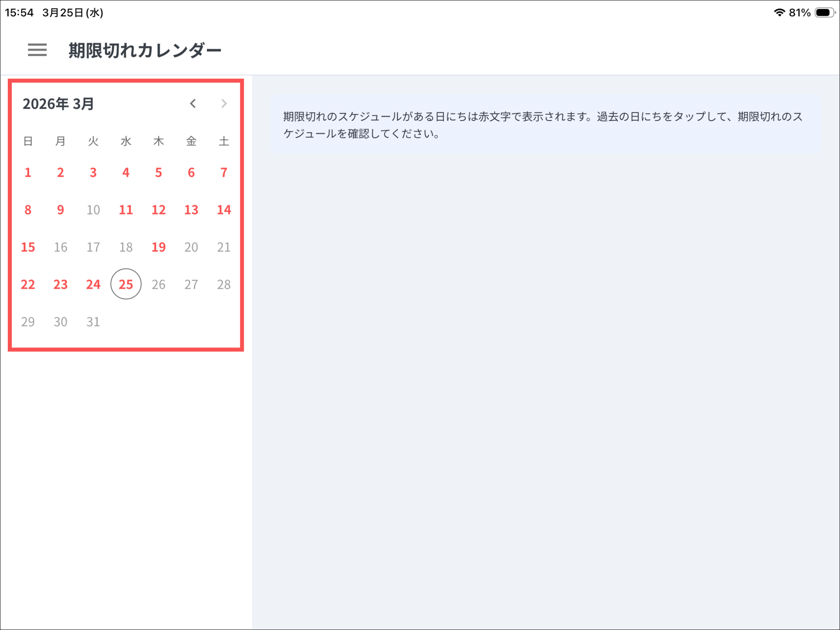
Task: Select overdue date March 7
Action: pos(224,173)
